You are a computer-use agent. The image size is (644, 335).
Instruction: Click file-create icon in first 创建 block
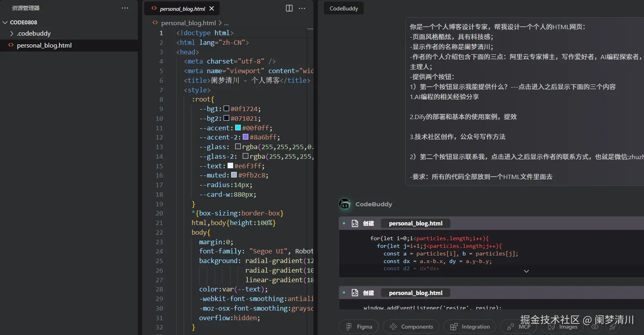[355, 223]
